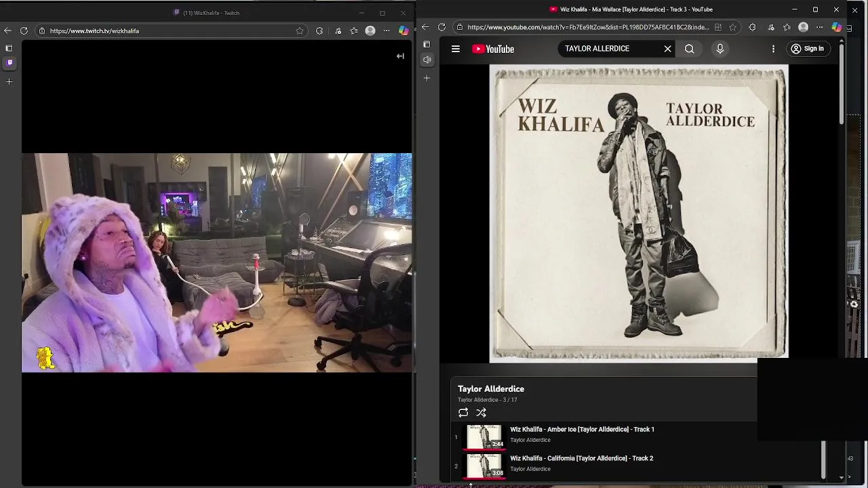Clear the YouTube search box text

(667, 49)
